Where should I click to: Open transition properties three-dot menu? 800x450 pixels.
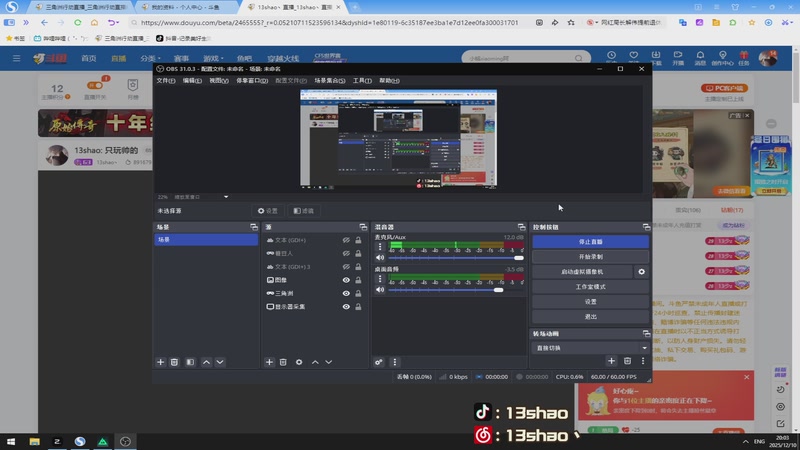click(643, 361)
